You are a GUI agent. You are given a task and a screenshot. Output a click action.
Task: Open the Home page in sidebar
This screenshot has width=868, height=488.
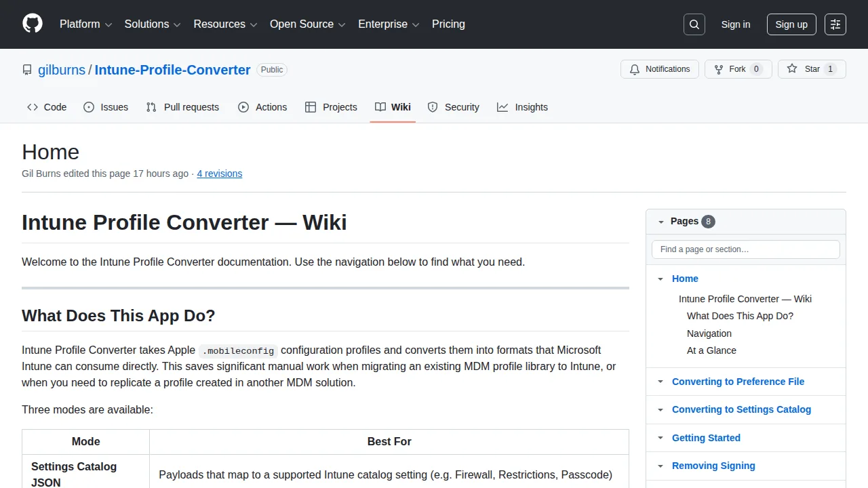coord(685,279)
